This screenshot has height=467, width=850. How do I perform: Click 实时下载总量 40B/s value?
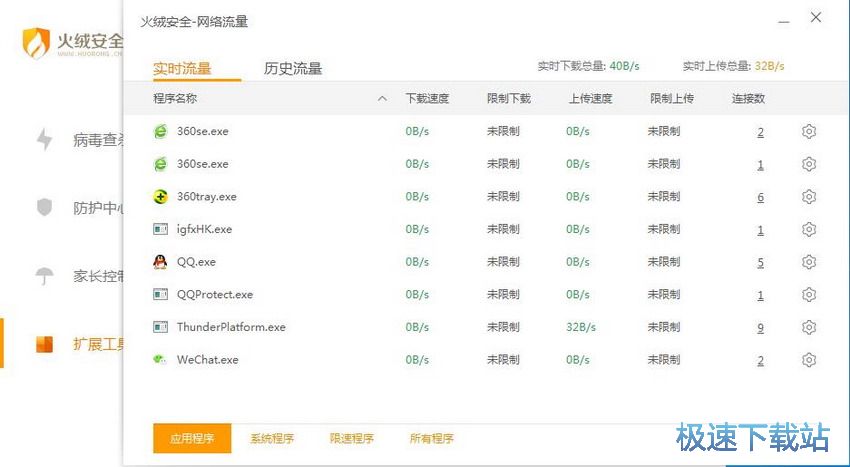tap(624, 66)
